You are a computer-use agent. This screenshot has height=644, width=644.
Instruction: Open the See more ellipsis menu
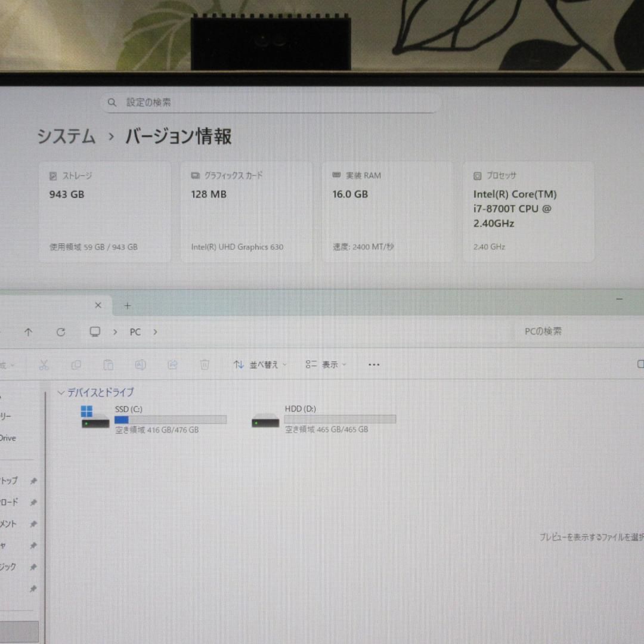[374, 364]
